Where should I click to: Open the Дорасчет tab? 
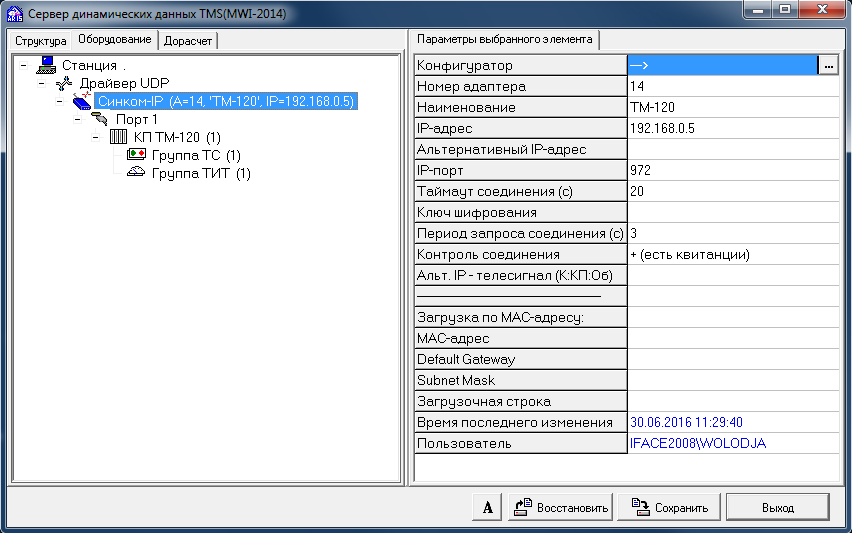click(188, 41)
